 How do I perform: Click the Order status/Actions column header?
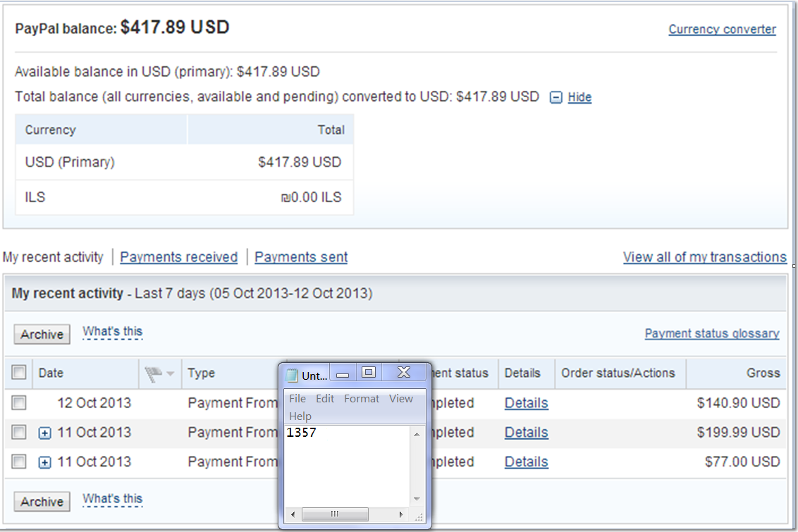tap(618, 373)
